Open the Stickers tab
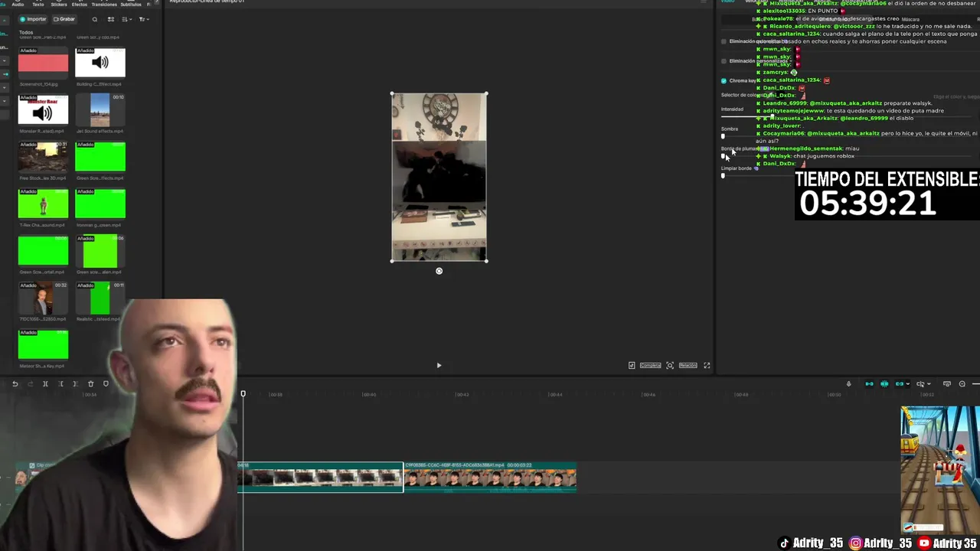Viewport: 980px width, 551px height. pyautogui.click(x=59, y=4)
